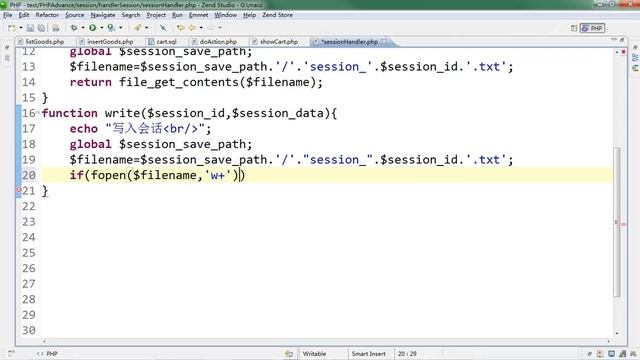Viewport: 640px width, 360px height.
Task: Open the File menu
Action: click(x=7, y=15)
